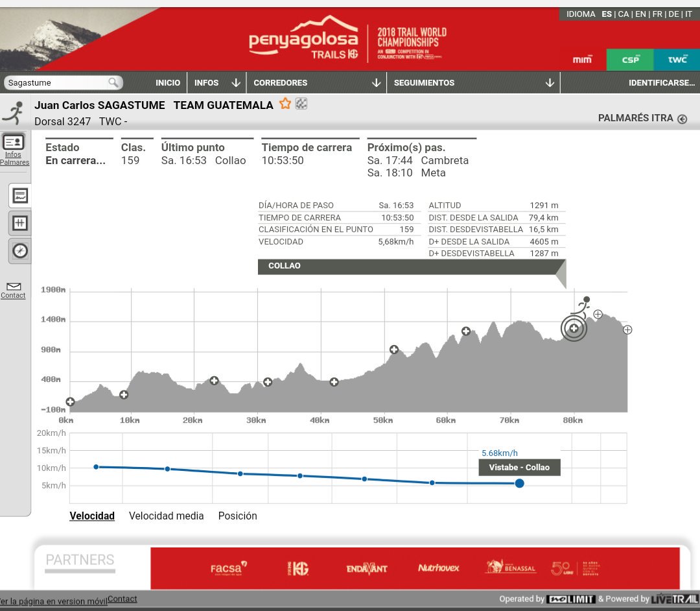Toggle the favorite star for Juan Carlos SAGASTUME

pyautogui.click(x=285, y=103)
